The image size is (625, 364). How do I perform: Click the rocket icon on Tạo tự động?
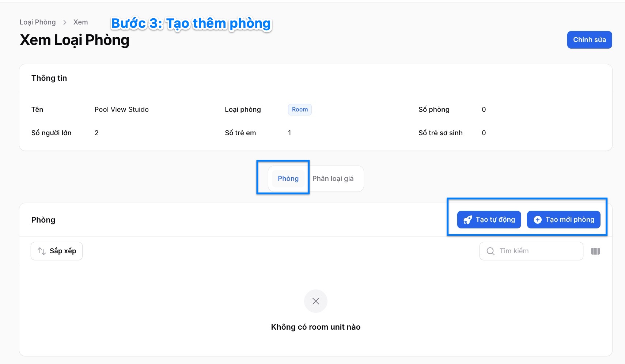[467, 220]
